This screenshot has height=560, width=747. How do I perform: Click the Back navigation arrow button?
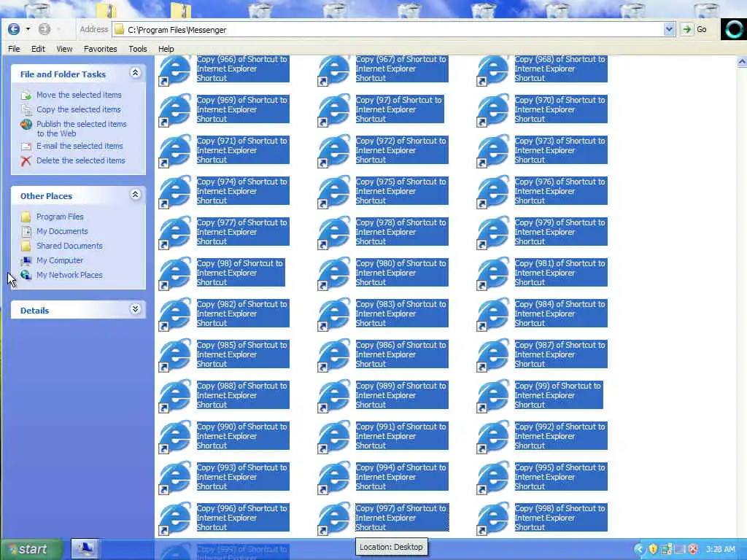click(14, 29)
